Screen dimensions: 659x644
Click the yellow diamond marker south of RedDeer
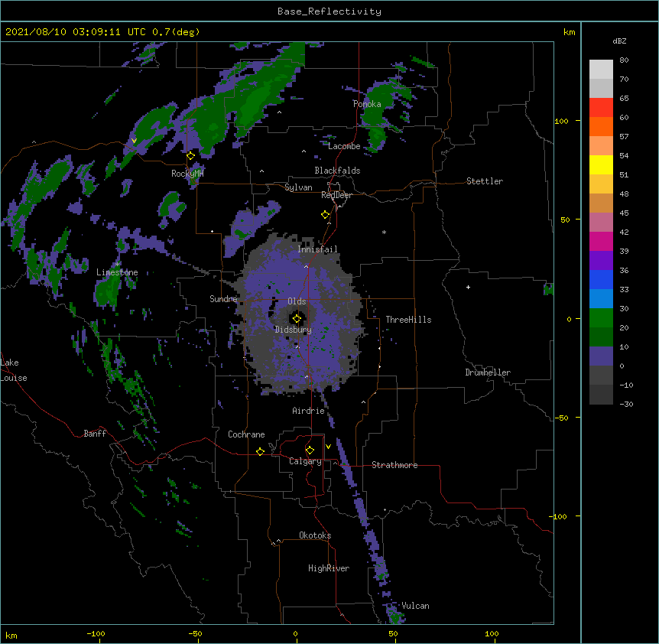325,215
